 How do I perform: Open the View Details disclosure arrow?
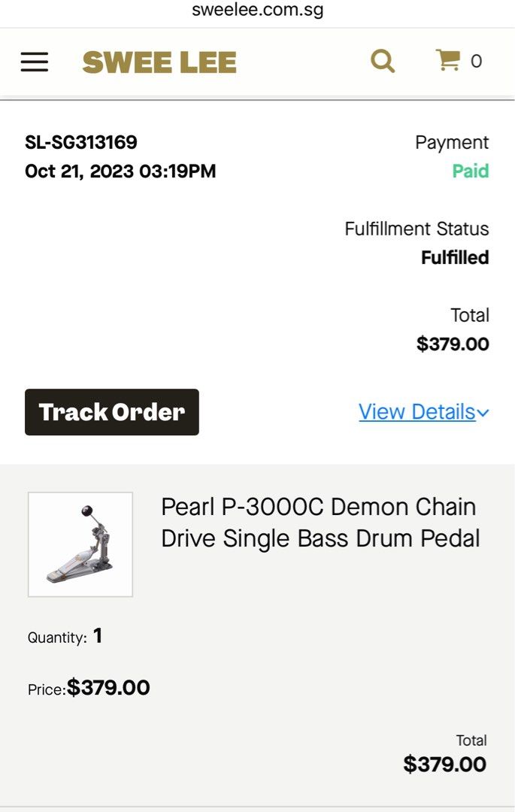484,414
